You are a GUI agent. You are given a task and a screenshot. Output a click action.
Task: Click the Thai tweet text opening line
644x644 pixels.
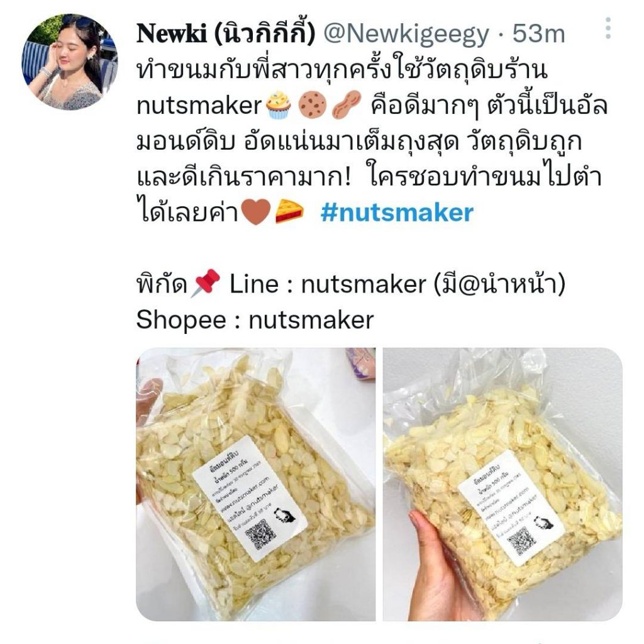(x=341, y=69)
